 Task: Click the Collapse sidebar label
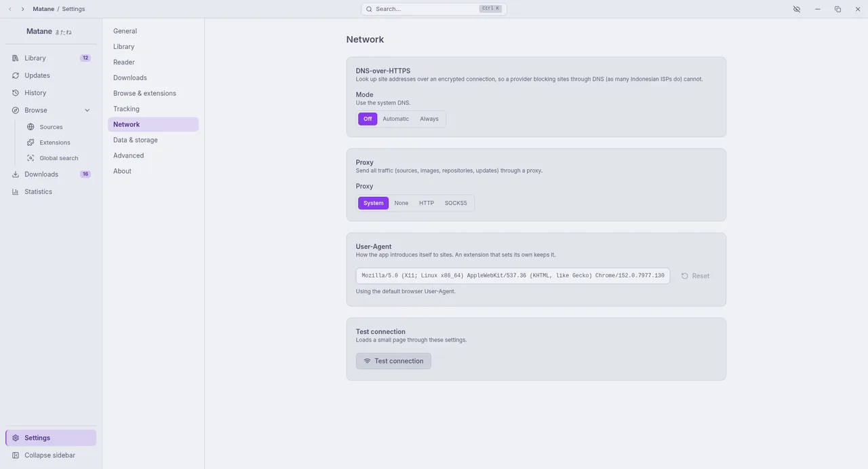click(50, 455)
